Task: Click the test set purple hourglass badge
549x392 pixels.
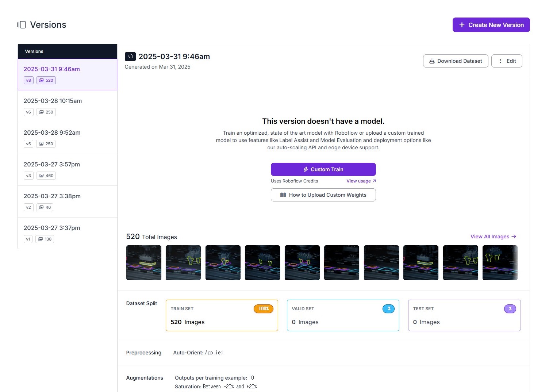Action: tap(510, 309)
